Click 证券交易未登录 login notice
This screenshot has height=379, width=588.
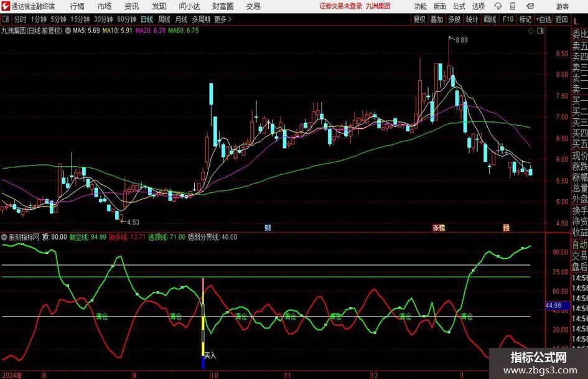341,6
